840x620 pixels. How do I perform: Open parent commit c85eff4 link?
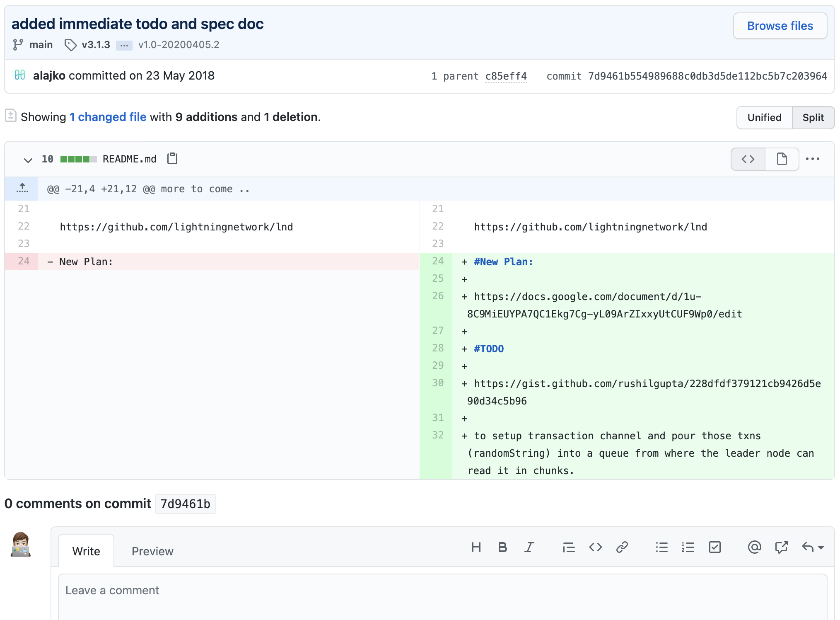pyautogui.click(x=506, y=76)
